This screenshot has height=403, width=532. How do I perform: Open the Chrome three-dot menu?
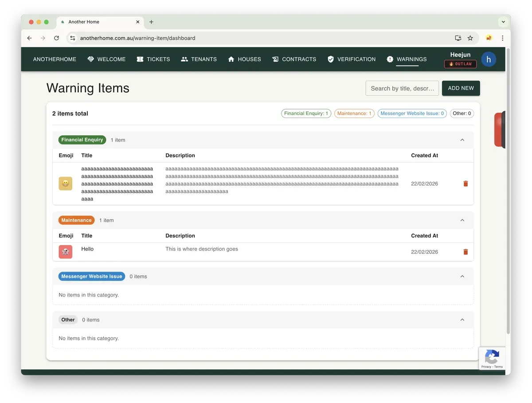click(502, 38)
